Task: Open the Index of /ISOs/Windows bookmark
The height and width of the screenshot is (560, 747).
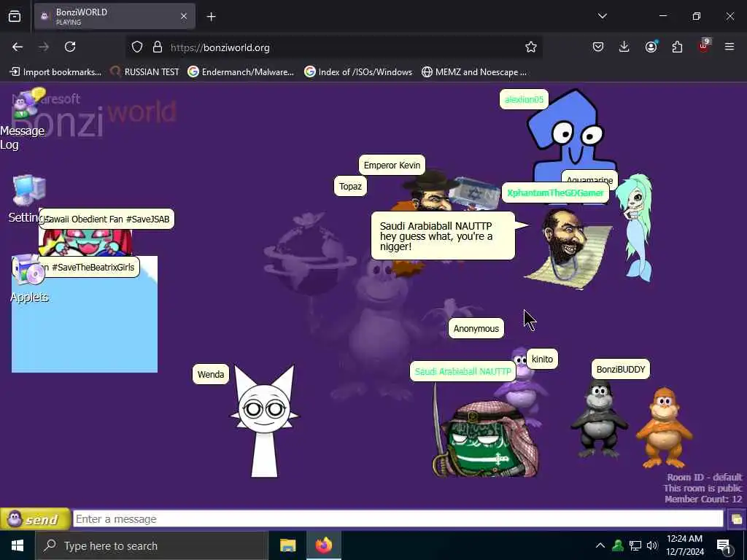Action: (x=358, y=72)
